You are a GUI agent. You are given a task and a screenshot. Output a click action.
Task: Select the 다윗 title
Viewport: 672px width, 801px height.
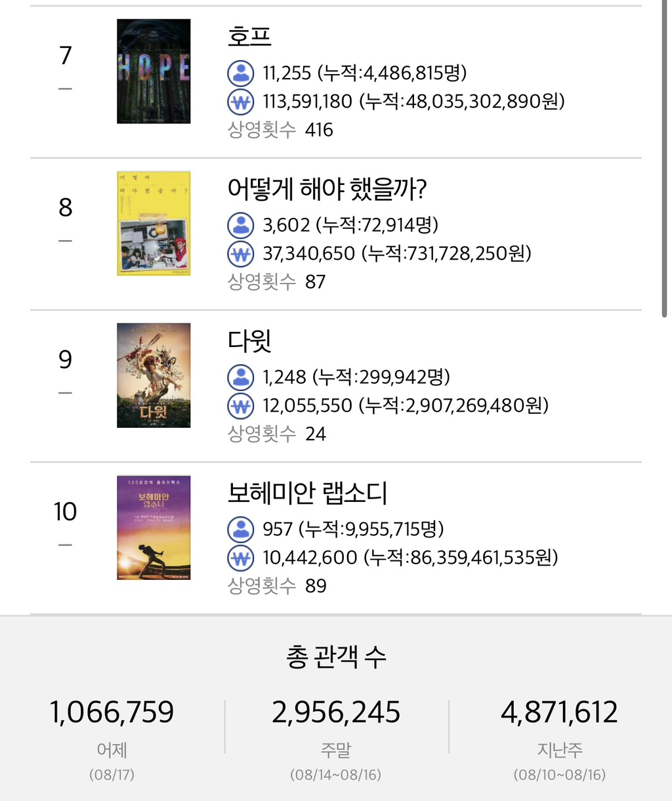(249, 341)
